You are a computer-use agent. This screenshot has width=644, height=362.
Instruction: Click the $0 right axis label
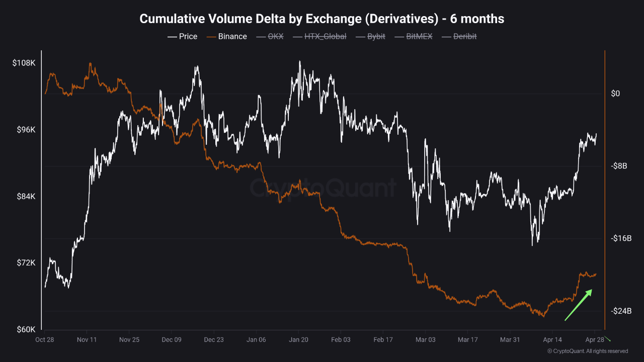click(x=615, y=94)
